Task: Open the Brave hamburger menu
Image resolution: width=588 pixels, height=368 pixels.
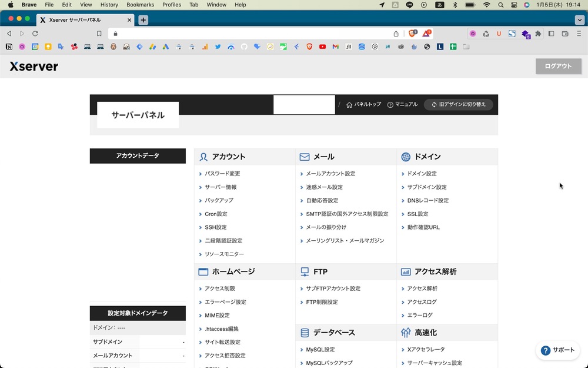Action: [579, 34]
